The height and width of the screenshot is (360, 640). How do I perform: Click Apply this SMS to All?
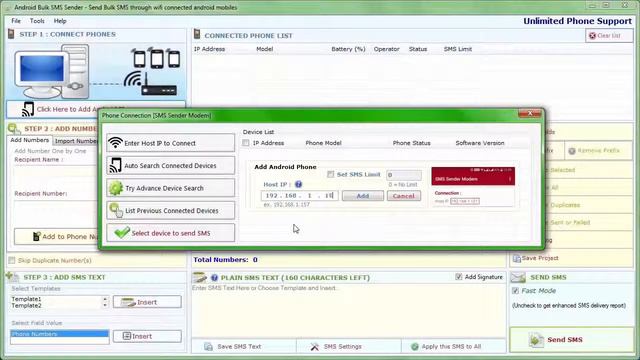coord(454,346)
